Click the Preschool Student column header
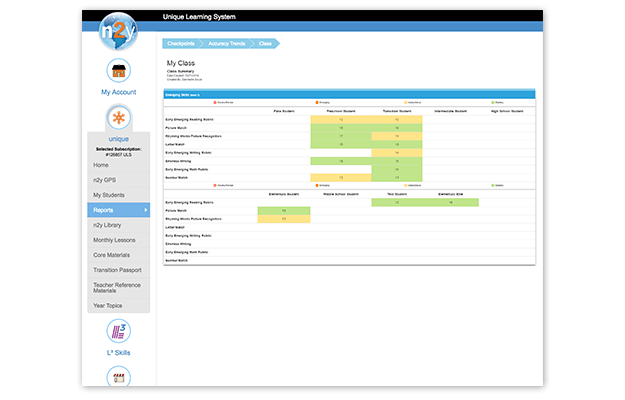 click(341, 111)
